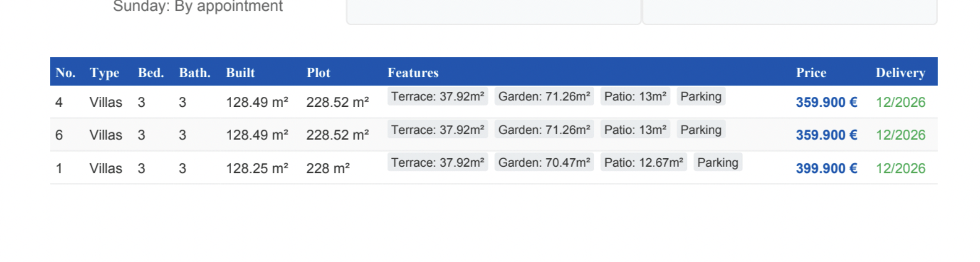
Task: Click the Features column header
Action: pyautogui.click(x=413, y=73)
